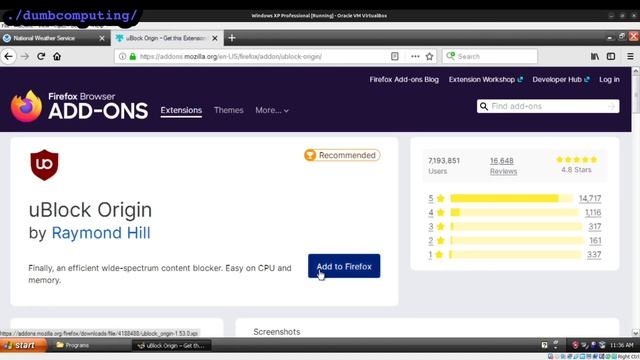The height and width of the screenshot is (360, 640).
Task: Open the Extensions section
Action: (181, 110)
